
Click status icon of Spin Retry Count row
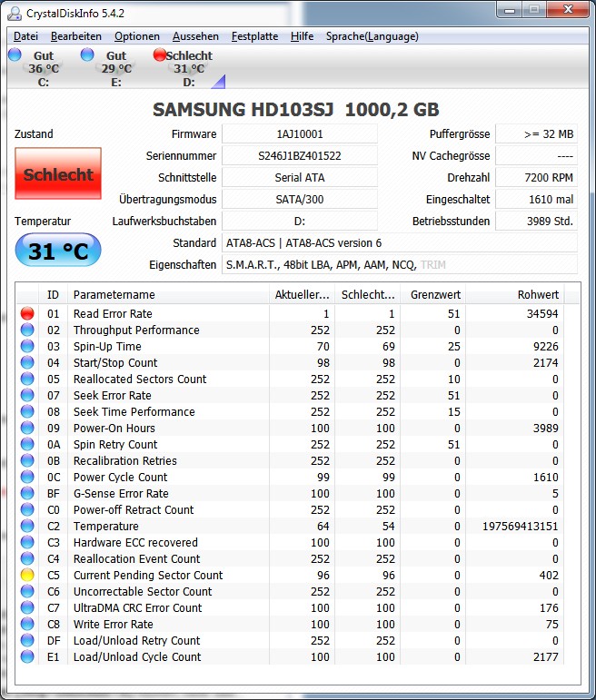pos(27,444)
